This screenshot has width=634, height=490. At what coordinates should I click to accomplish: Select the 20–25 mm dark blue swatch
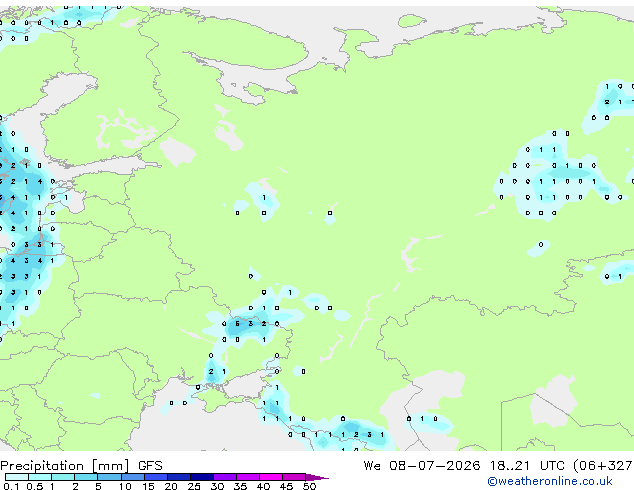click(x=179, y=477)
